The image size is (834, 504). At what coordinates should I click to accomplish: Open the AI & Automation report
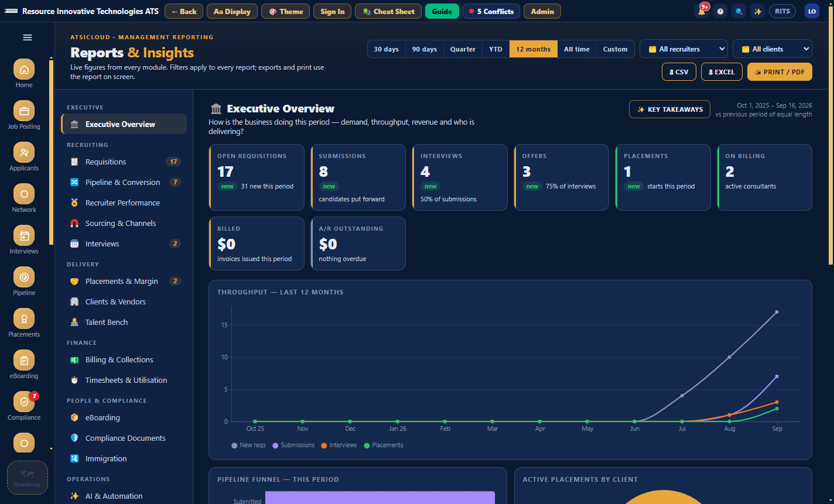point(124,496)
